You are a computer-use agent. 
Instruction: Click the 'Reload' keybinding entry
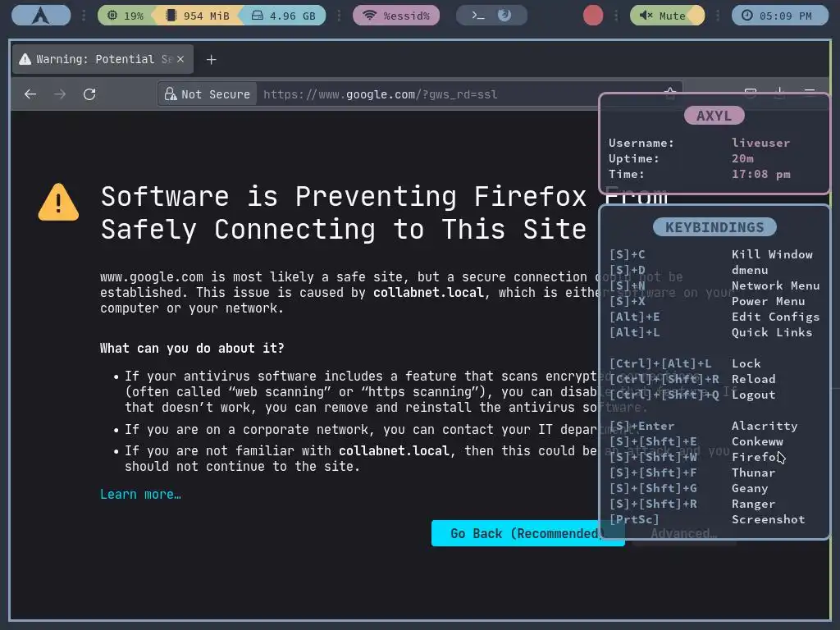click(x=753, y=379)
